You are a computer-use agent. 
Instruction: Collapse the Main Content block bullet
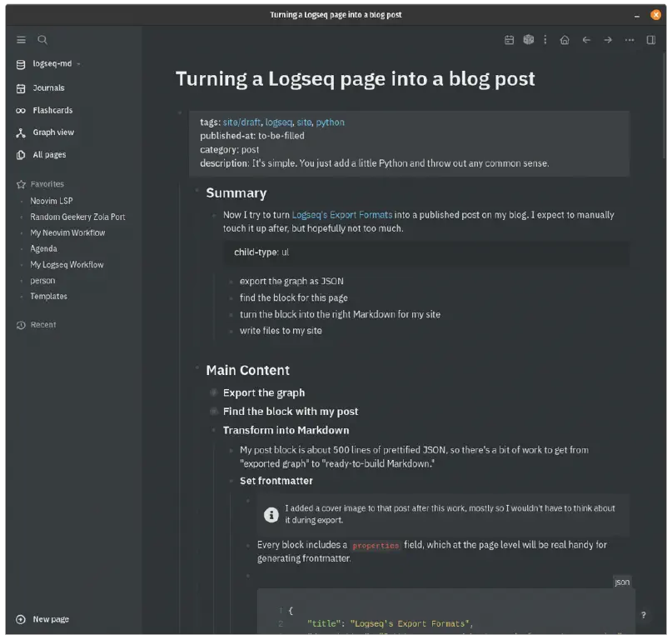coord(197,367)
